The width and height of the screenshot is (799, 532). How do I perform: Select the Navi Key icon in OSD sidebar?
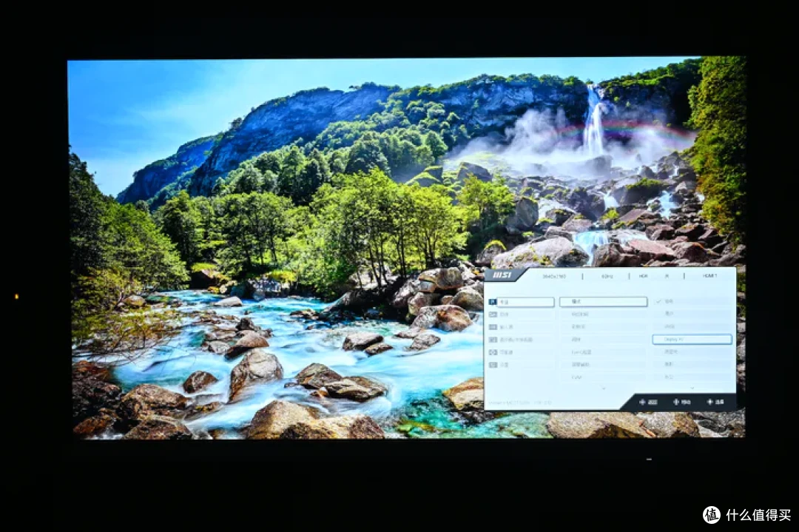(493, 352)
